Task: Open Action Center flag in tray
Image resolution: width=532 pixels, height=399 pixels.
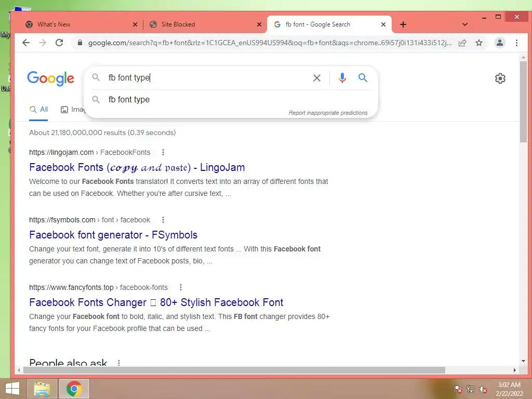Action: 458,389
